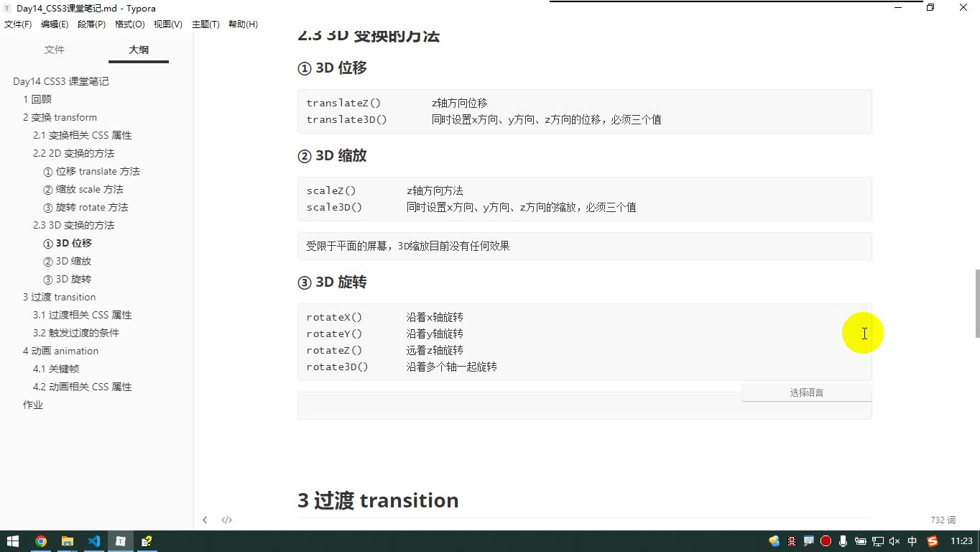
Task: Click the microphone tray icon
Action: point(843,541)
